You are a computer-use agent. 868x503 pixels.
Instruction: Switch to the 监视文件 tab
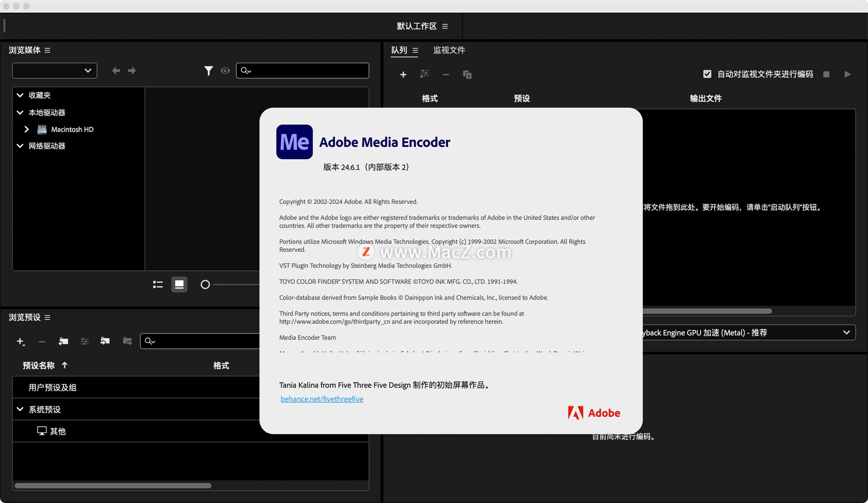[449, 50]
